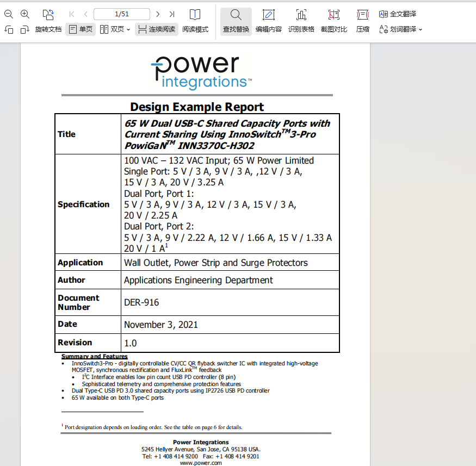This screenshot has height=466, width=476.
Task: Click the zoom out magnifier icon
Action: tap(9, 14)
